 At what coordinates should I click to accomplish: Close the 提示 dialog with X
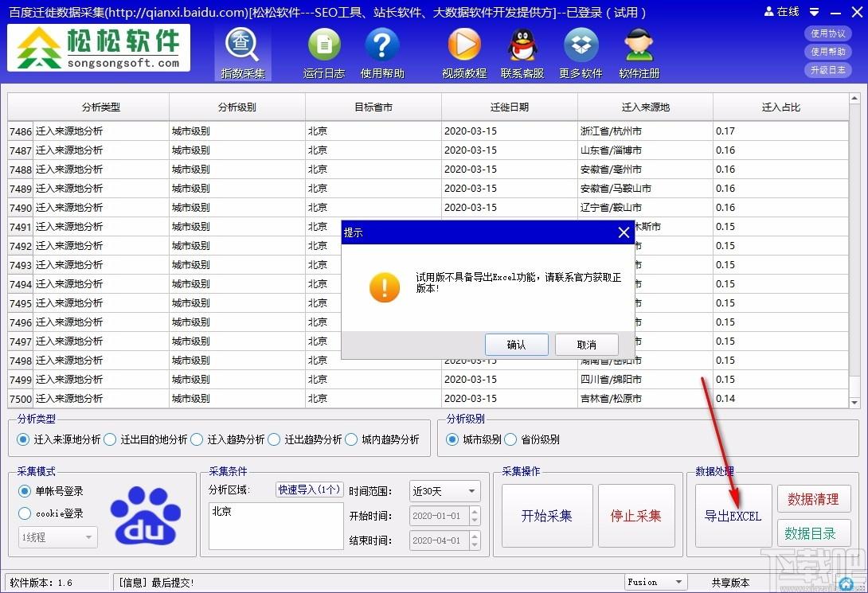(x=624, y=233)
